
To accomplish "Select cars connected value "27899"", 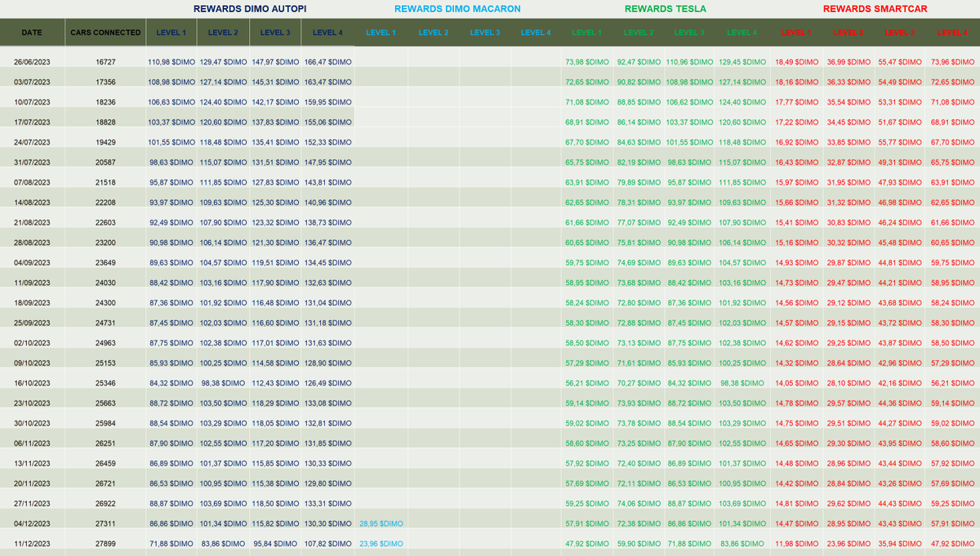I will 105,544.
